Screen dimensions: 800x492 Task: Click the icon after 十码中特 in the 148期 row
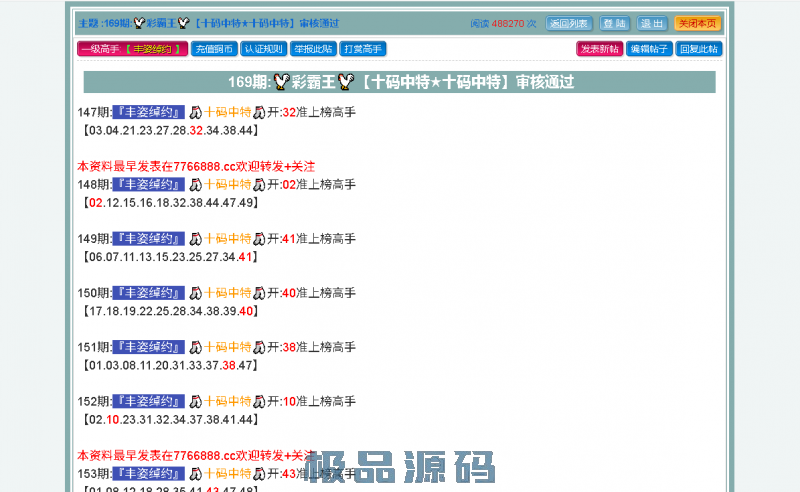coord(260,185)
